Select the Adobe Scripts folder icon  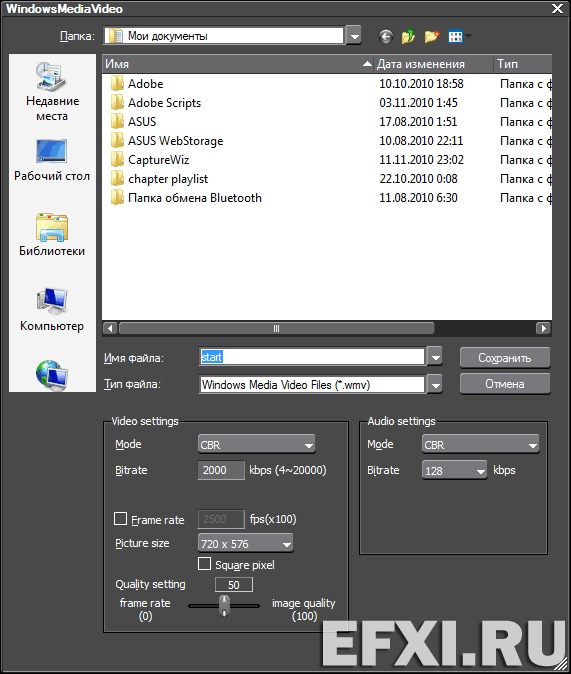click(117, 102)
